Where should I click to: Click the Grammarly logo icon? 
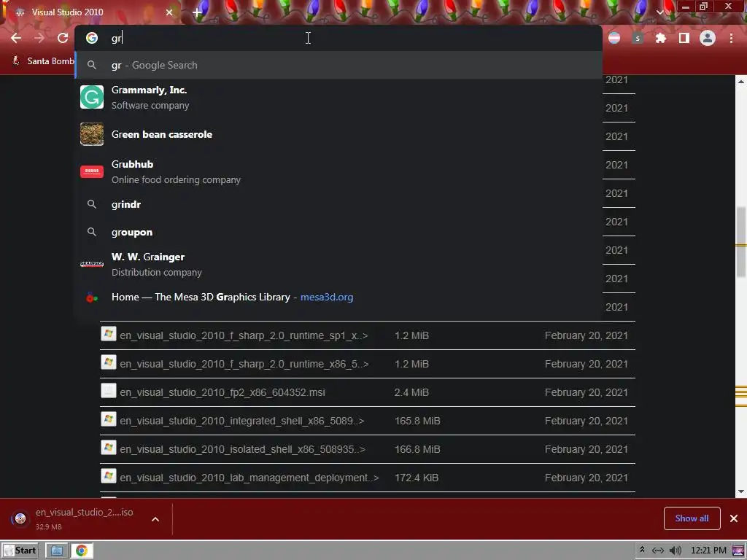click(91, 97)
